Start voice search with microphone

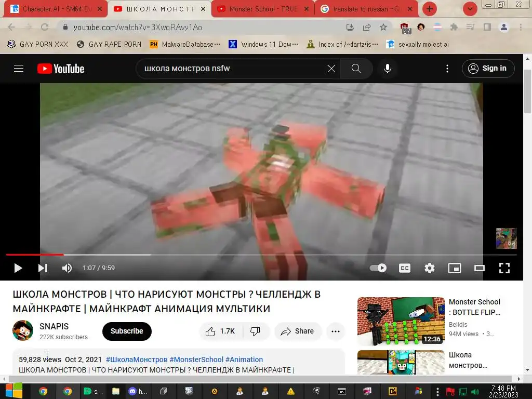[x=388, y=69]
